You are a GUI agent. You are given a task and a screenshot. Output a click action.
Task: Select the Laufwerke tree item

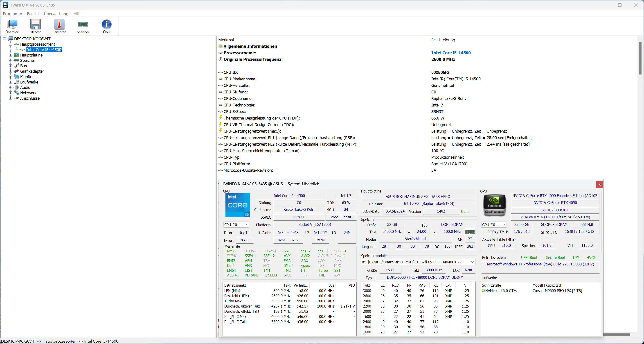[29, 82]
